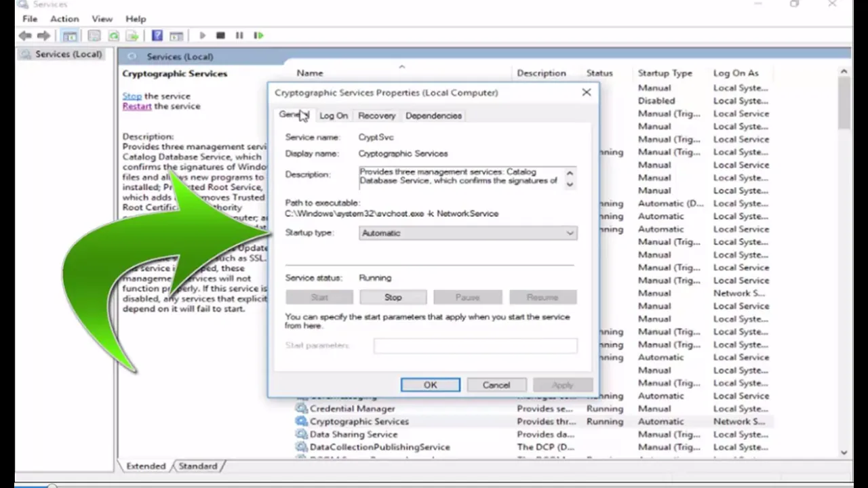Screen dimensions: 868x488
Task: Click the Start Service play icon in the toolbar
Action: click(x=202, y=35)
